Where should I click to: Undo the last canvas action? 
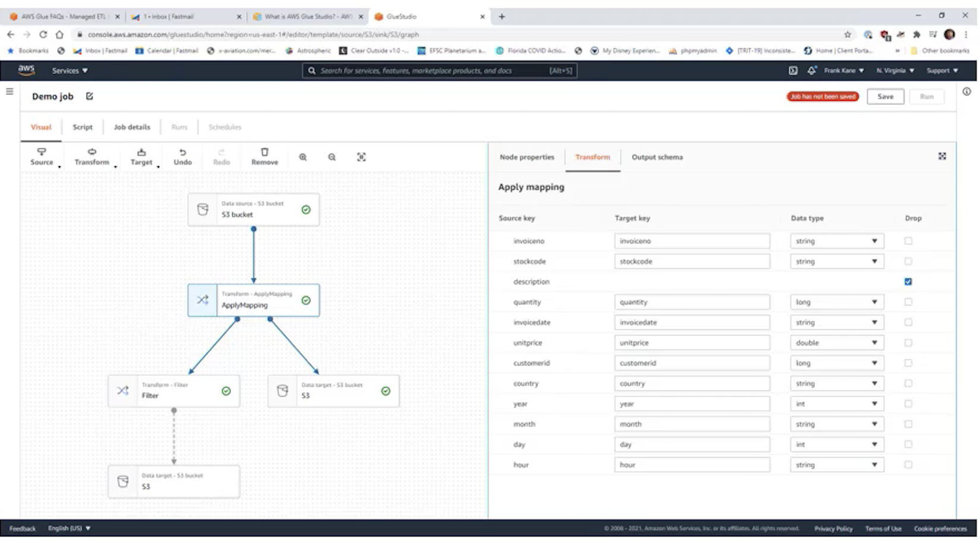coord(182,157)
